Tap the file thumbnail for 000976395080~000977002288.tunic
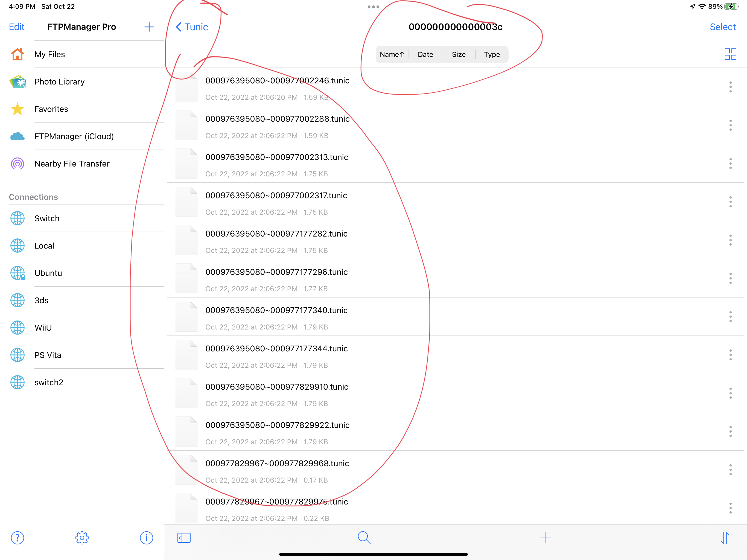 [186, 125]
